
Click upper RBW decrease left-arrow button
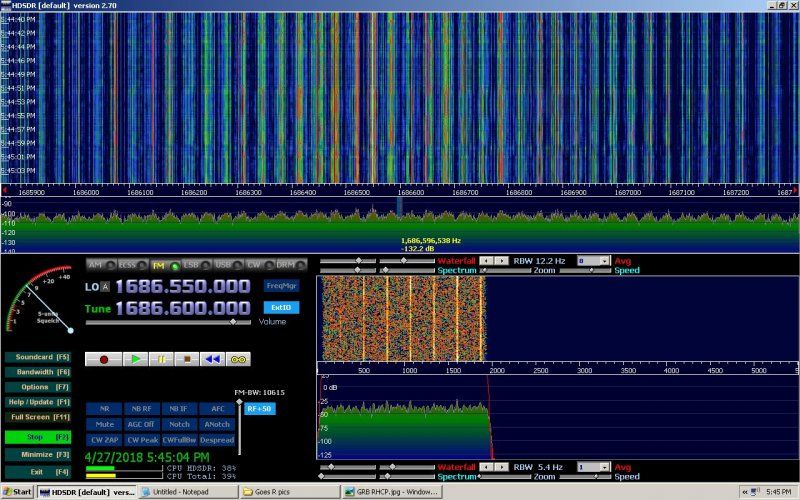(486, 261)
